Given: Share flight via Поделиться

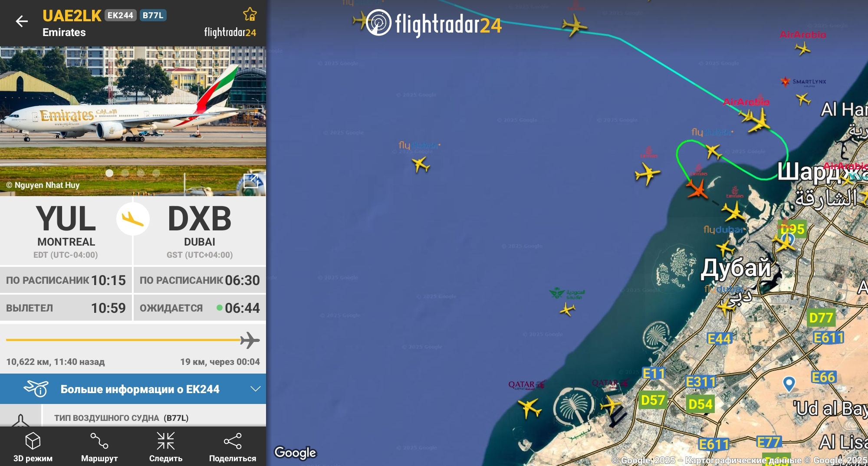Looking at the screenshot, I should click(x=233, y=447).
